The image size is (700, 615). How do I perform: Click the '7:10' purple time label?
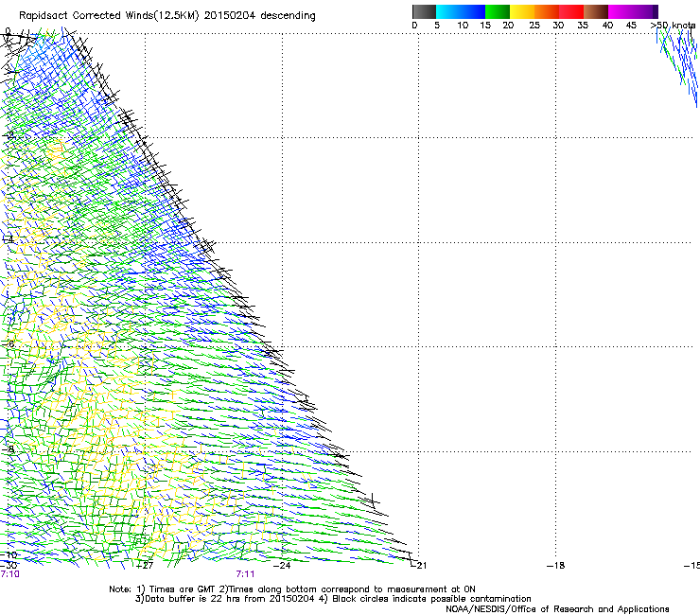click(9, 574)
